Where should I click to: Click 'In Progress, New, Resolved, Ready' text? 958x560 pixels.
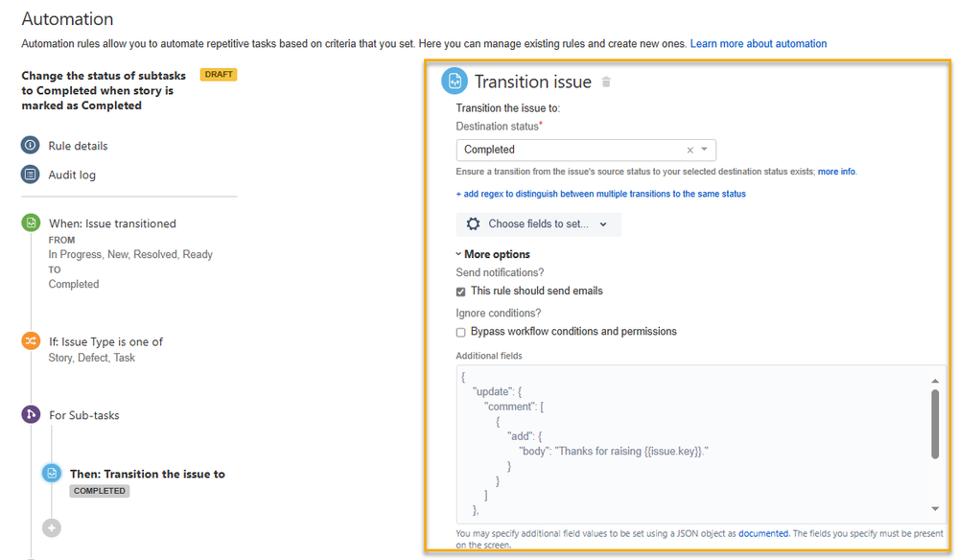[x=130, y=254]
